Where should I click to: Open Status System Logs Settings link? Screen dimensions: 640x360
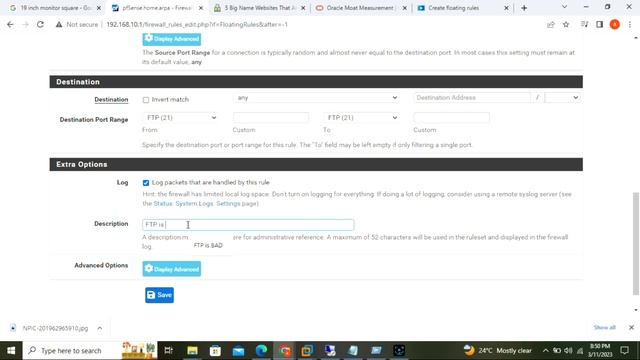[x=198, y=203]
